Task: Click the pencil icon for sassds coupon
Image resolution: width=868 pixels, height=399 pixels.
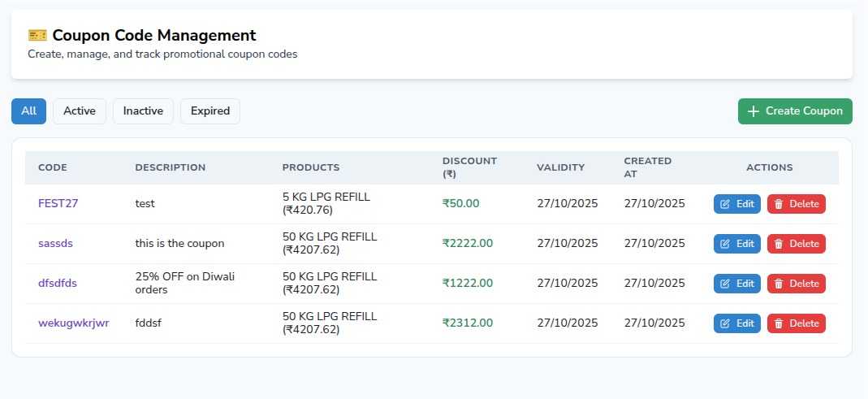Action: click(x=725, y=244)
